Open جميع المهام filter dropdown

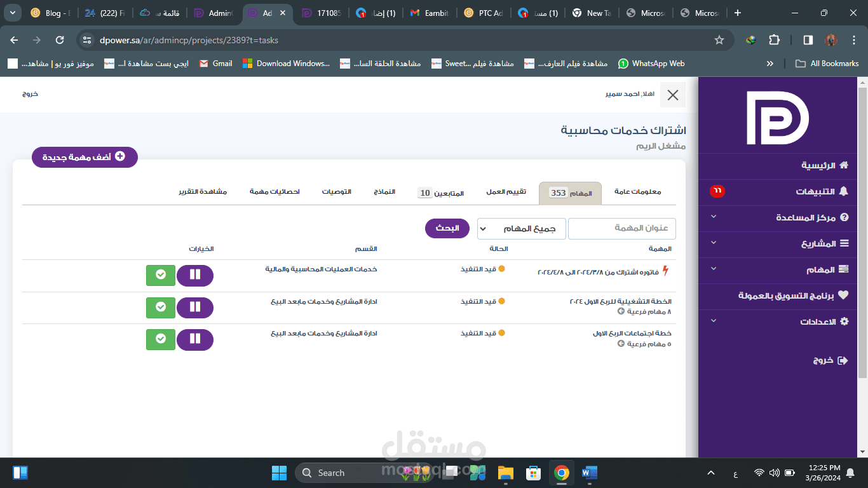coord(520,229)
